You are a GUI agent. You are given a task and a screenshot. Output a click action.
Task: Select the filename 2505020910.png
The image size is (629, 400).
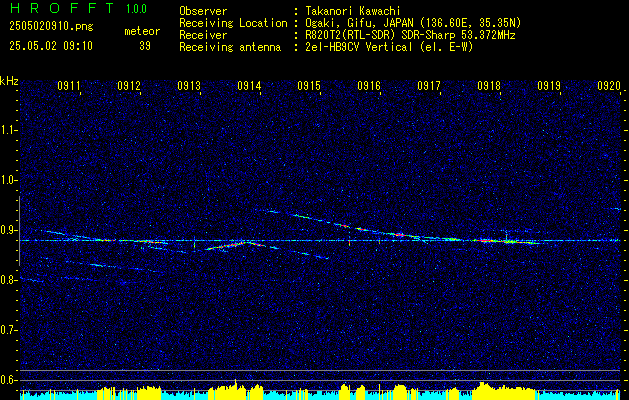pyautogui.click(x=51, y=26)
